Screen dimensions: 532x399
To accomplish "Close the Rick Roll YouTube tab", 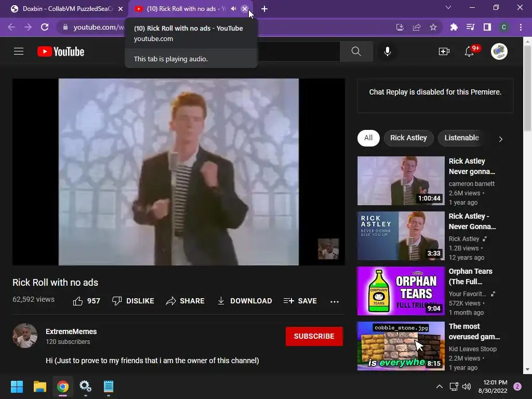I will pos(245,9).
